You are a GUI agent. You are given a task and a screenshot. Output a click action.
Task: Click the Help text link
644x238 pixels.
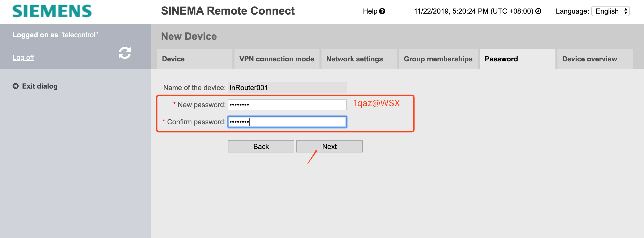coord(370,11)
